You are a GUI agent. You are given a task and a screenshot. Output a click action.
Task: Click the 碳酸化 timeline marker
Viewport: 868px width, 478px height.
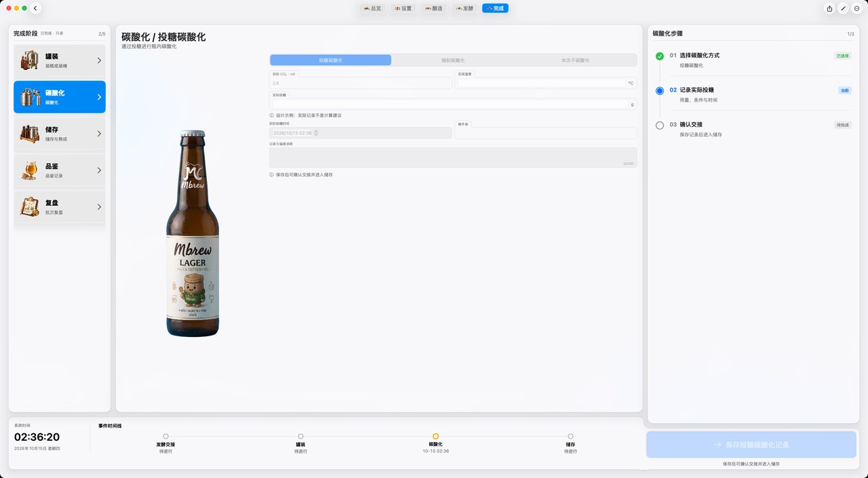pyautogui.click(x=435, y=437)
